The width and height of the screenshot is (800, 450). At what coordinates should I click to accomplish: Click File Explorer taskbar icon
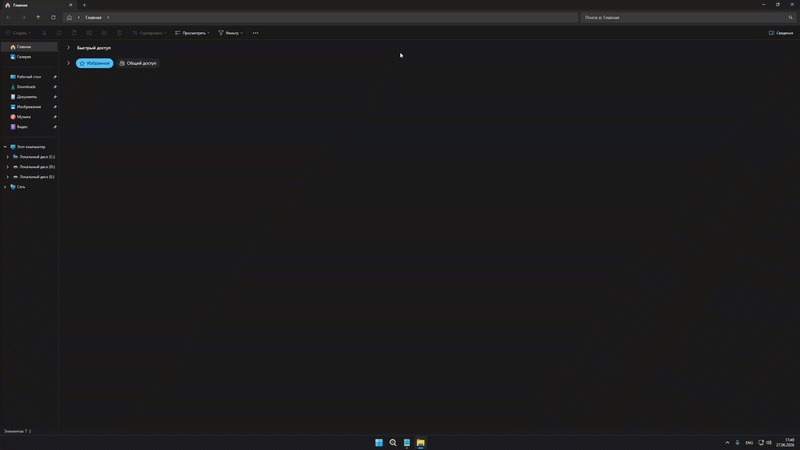coord(420,442)
